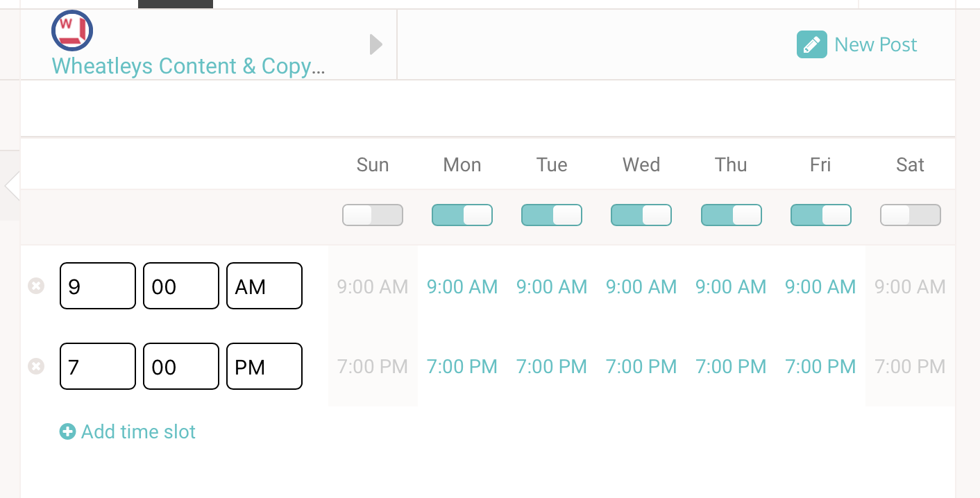Collapse the left side panel arrow
Screen dimensions: 980x498
tap(11, 186)
